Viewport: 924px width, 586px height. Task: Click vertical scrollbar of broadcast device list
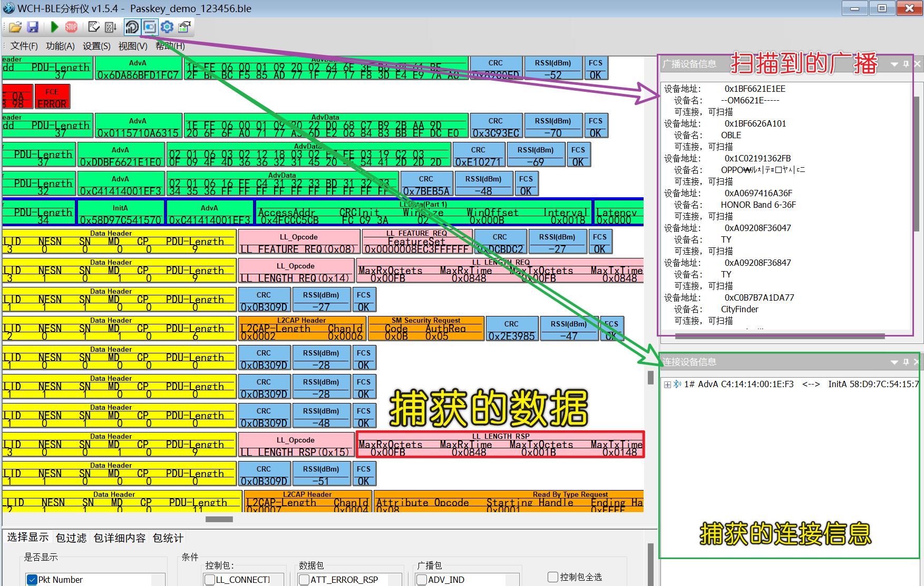coord(918,165)
